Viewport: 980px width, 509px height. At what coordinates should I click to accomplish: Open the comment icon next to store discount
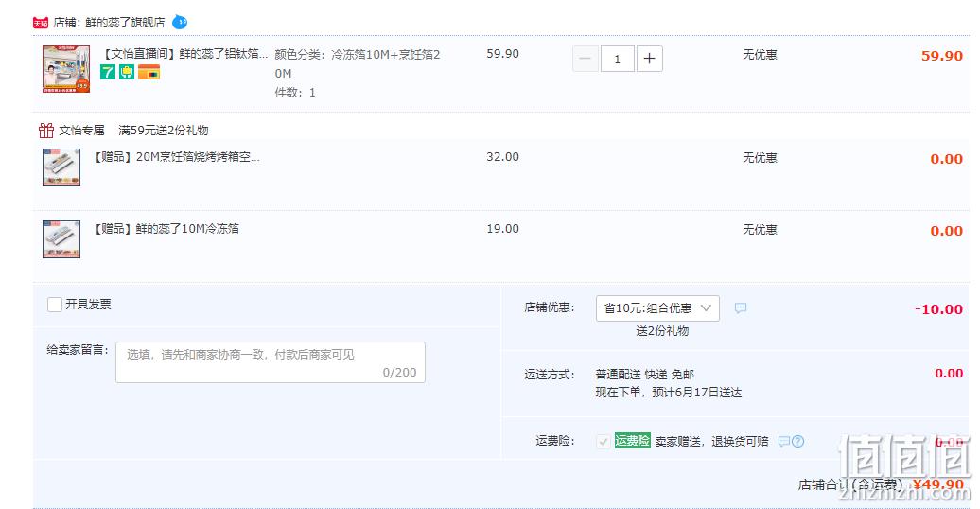point(740,307)
